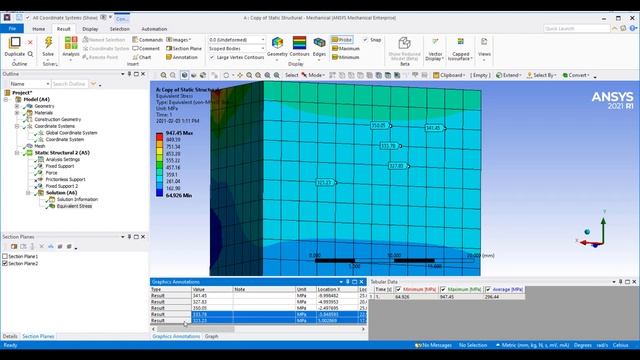This screenshot has height=360, width=640.
Task: Select Mesh in outline tree
Action: coord(40,146)
